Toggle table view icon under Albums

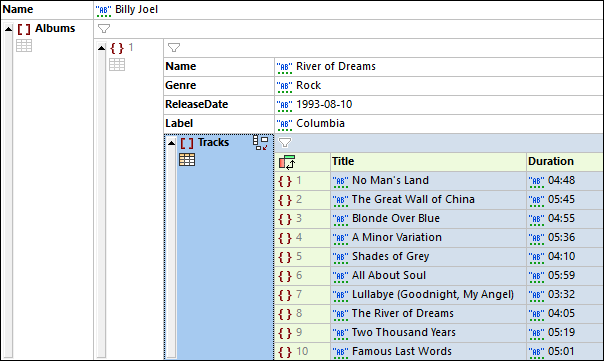point(24,45)
